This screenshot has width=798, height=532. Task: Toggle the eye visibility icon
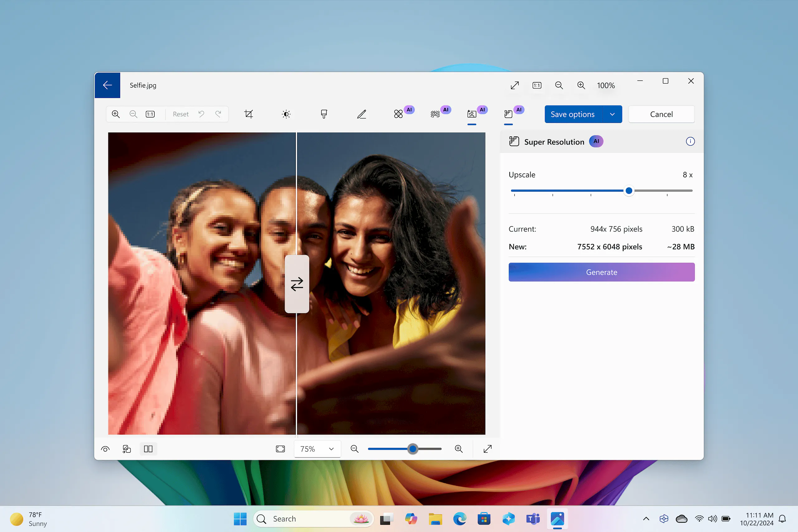pyautogui.click(x=106, y=449)
